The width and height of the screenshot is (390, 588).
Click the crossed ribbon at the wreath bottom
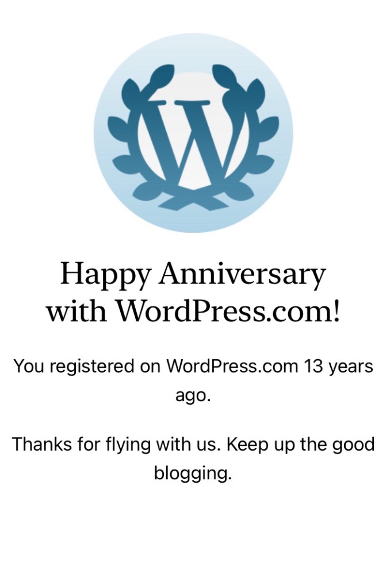(193, 201)
